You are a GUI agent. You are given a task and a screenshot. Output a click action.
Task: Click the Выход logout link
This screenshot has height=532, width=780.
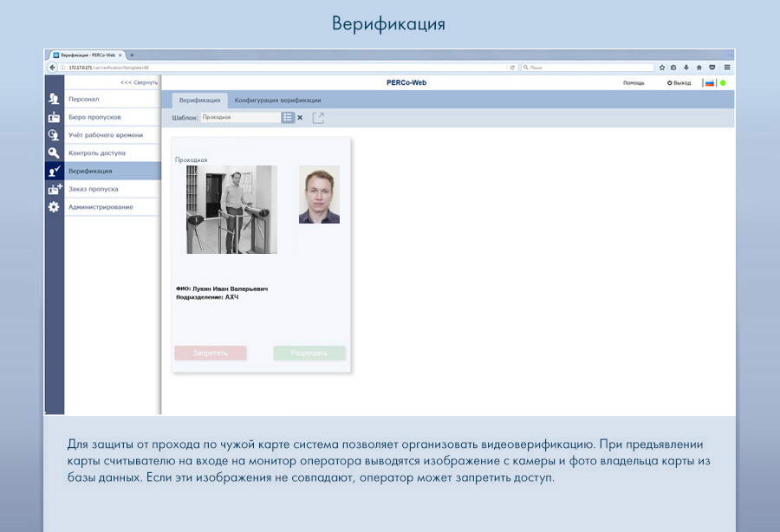tap(679, 83)
